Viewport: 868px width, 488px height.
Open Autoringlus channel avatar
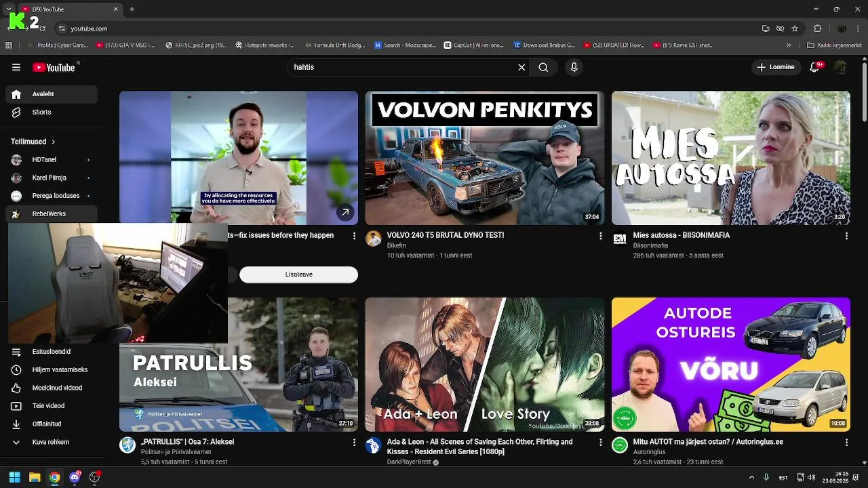pos(620,445)
